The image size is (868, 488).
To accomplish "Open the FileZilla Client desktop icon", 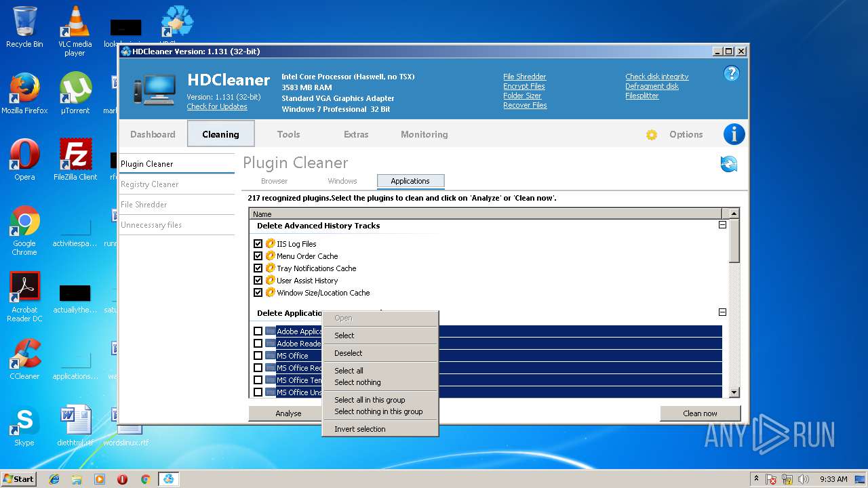I will [75, 160].
